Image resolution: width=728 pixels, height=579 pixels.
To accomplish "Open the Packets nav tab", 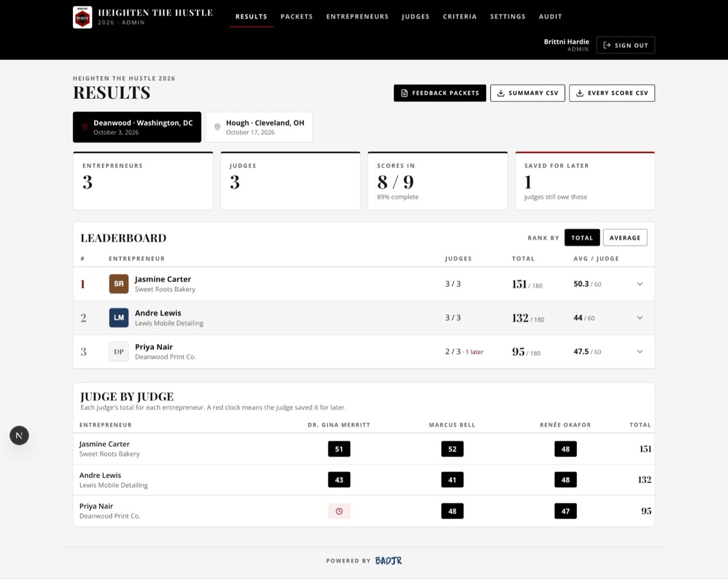I will tap(297, 16).
